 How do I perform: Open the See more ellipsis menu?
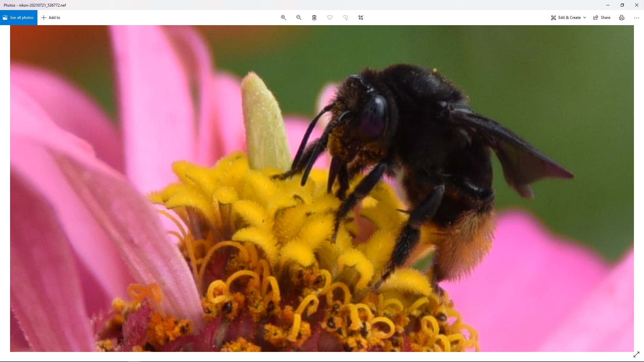[636, 18]
